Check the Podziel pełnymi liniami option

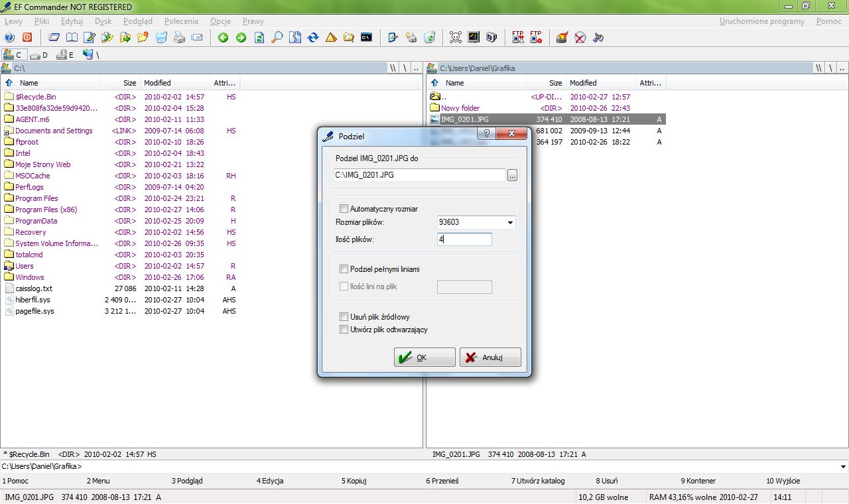(344, 269)
